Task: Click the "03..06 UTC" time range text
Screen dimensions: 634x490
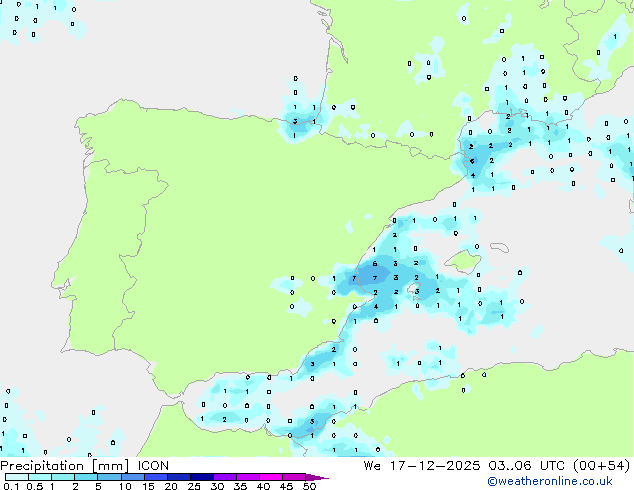Action: (526, 466)
